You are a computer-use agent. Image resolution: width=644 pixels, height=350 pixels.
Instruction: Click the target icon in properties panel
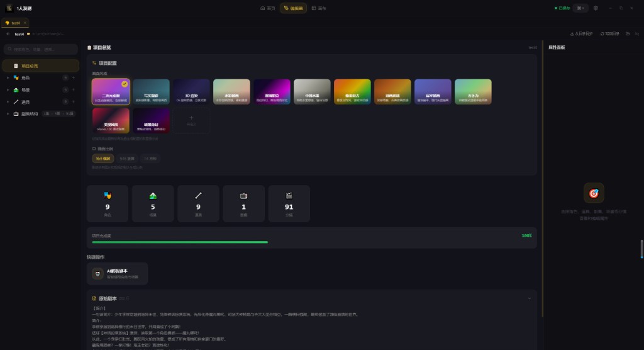click(593, 193)
